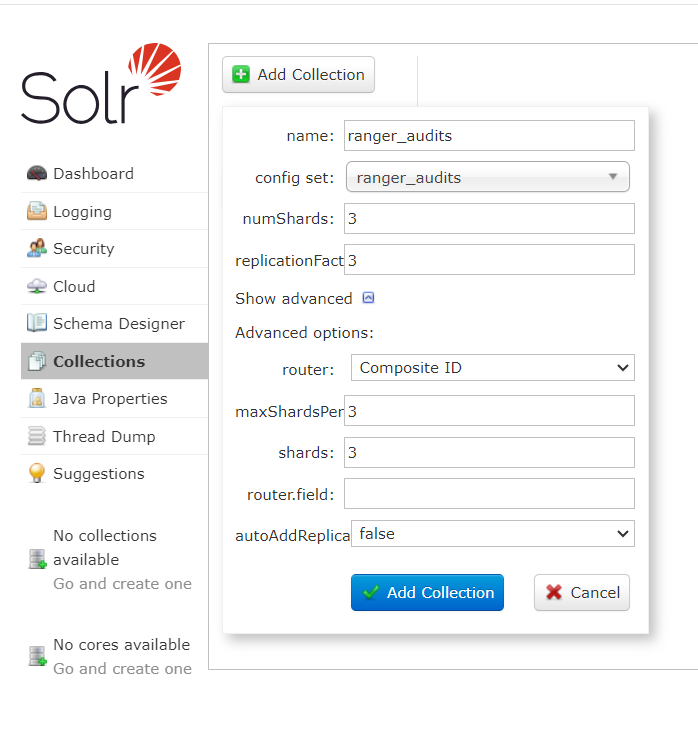Collapse advanced options via Show advanced toggle
This screenshot has height=754, width=698.
[368, 298]
